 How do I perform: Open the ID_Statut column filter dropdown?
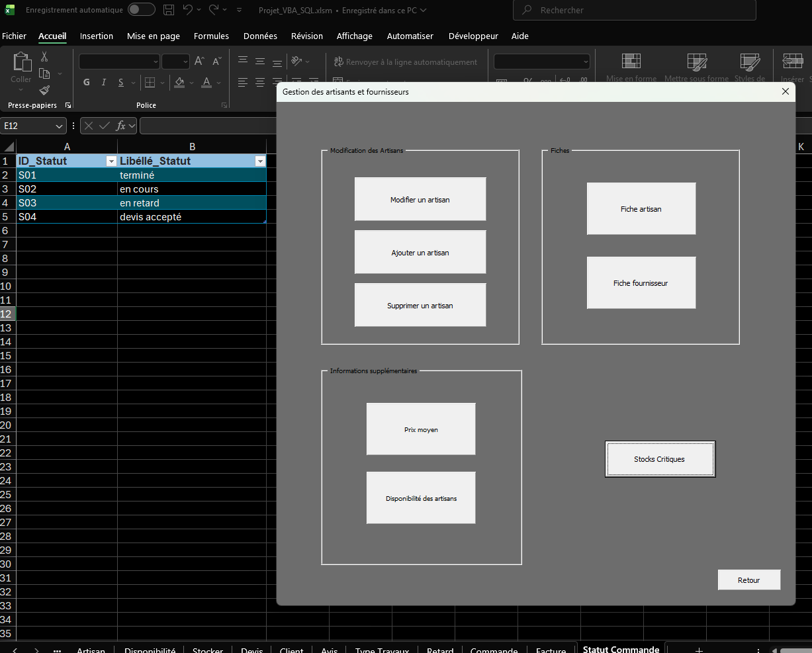(111, 161)
